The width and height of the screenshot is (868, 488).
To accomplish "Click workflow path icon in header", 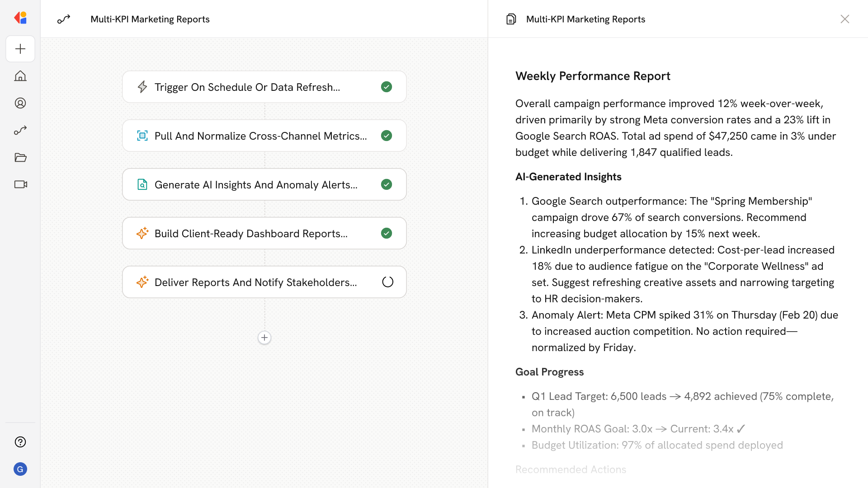I will tap(64, 19).
